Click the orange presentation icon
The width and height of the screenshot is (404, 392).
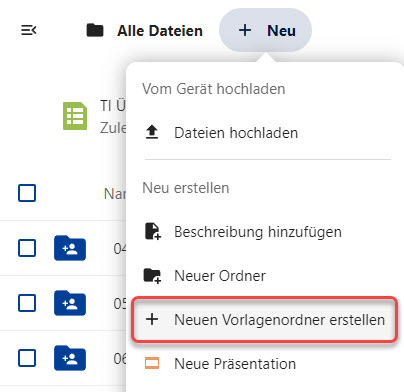click(x=152, y=363)
